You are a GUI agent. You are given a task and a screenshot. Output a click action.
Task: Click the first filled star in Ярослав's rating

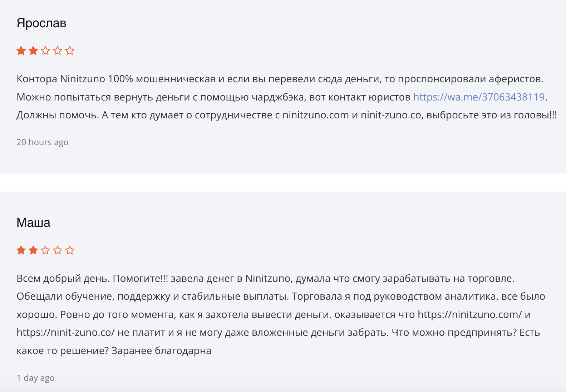point(21,51)
